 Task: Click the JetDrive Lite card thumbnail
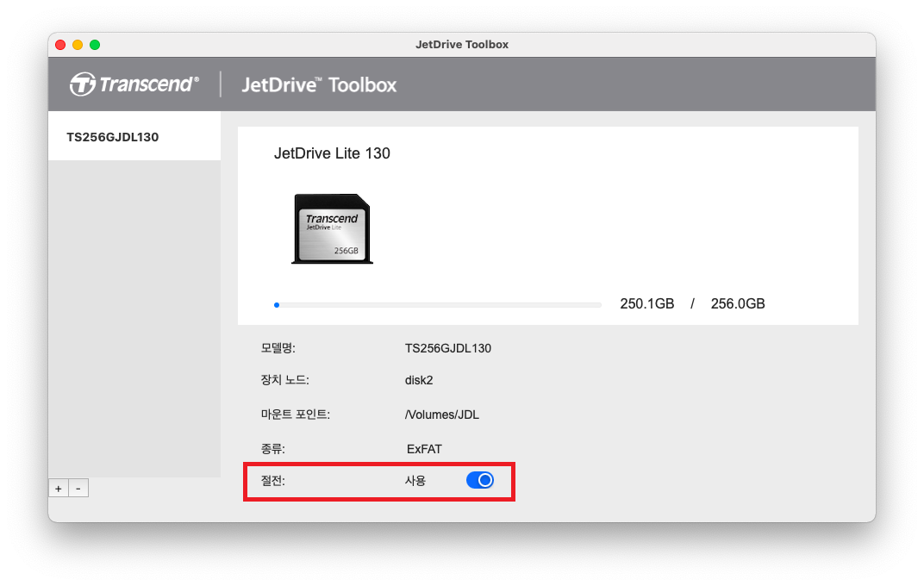pyautogui.click(x=333, y=228)
